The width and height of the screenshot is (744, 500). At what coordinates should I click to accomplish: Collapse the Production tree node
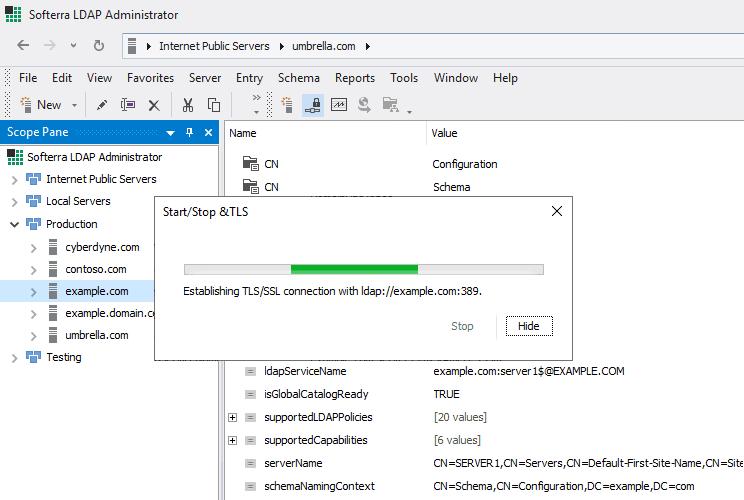(15, 224)
